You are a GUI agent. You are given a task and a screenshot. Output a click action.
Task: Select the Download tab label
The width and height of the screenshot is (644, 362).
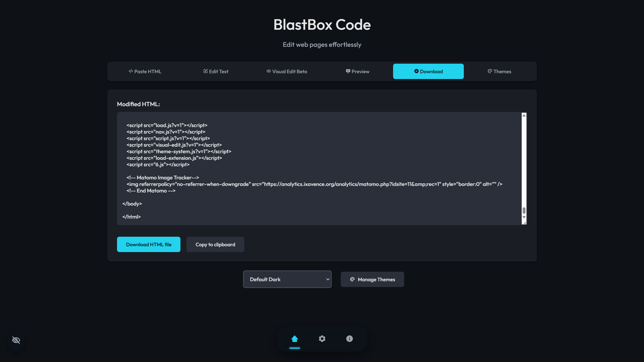click(431, 72)
